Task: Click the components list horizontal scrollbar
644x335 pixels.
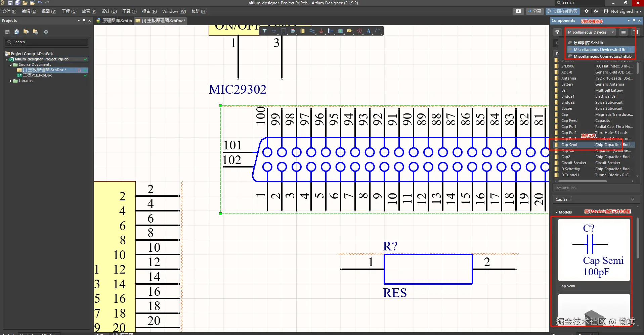Action: coord(583,181)
